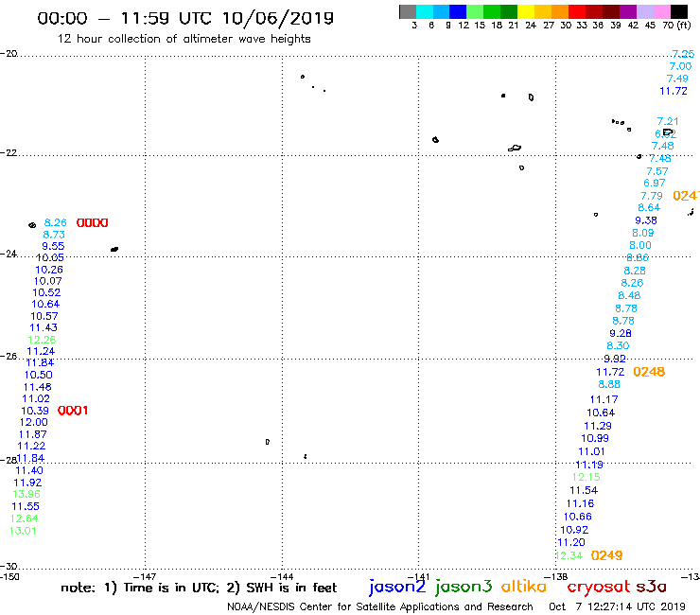Select the green wave height value '13.01'
700x615 pixels.
coord(23,531)
